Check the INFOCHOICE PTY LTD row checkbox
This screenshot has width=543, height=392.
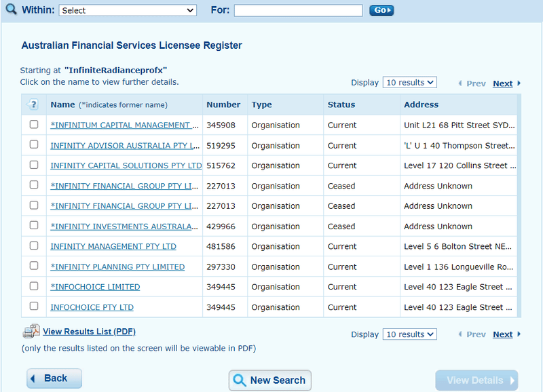coord(34,306)
